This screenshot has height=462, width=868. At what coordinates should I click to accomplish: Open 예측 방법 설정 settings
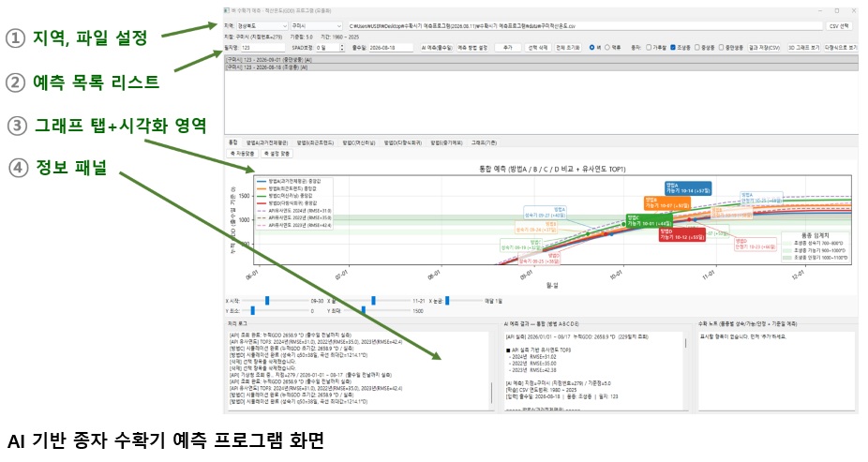[472, 48]
